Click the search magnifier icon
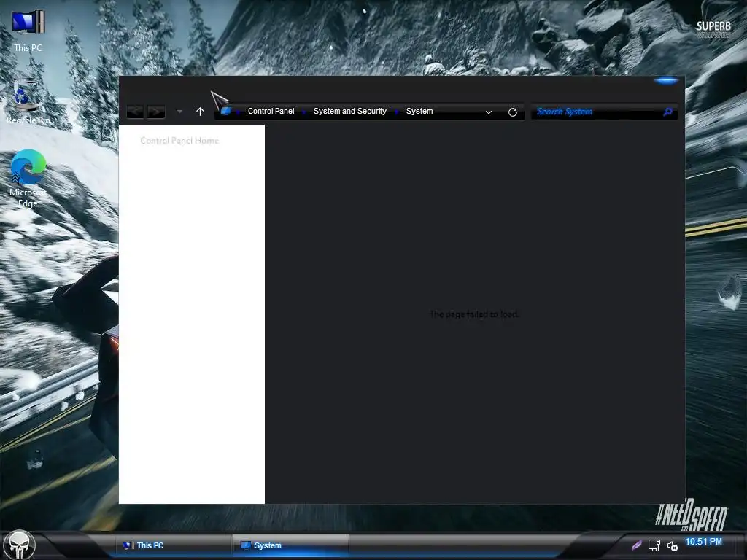The image size is (747, 560). [x=668, y=112]
